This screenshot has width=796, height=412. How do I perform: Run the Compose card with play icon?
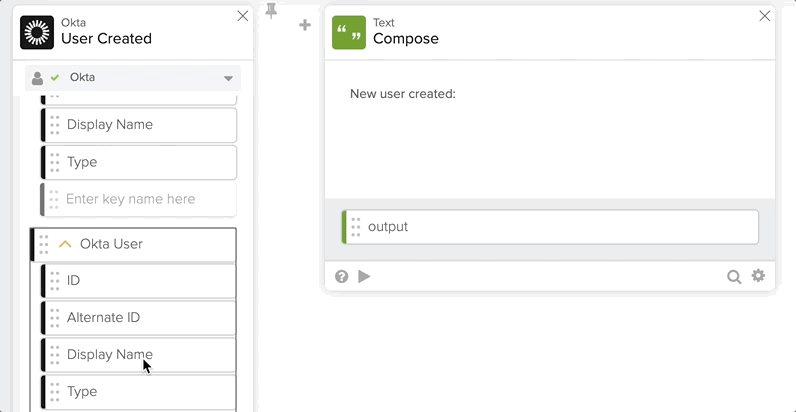(364, 277)
